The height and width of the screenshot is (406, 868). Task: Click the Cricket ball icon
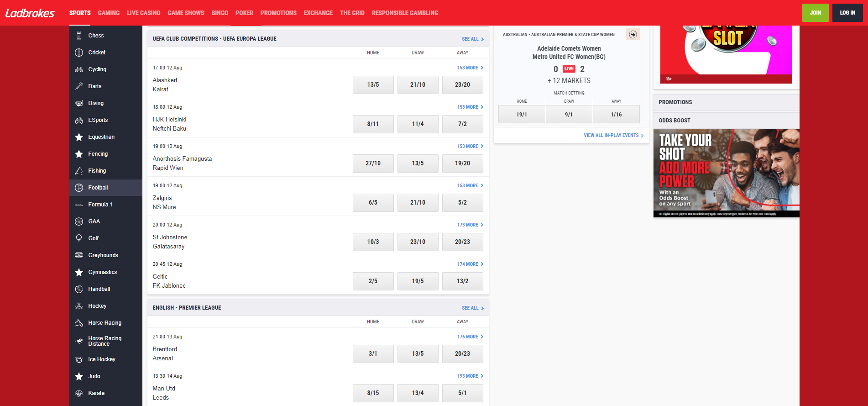[79, 53]
